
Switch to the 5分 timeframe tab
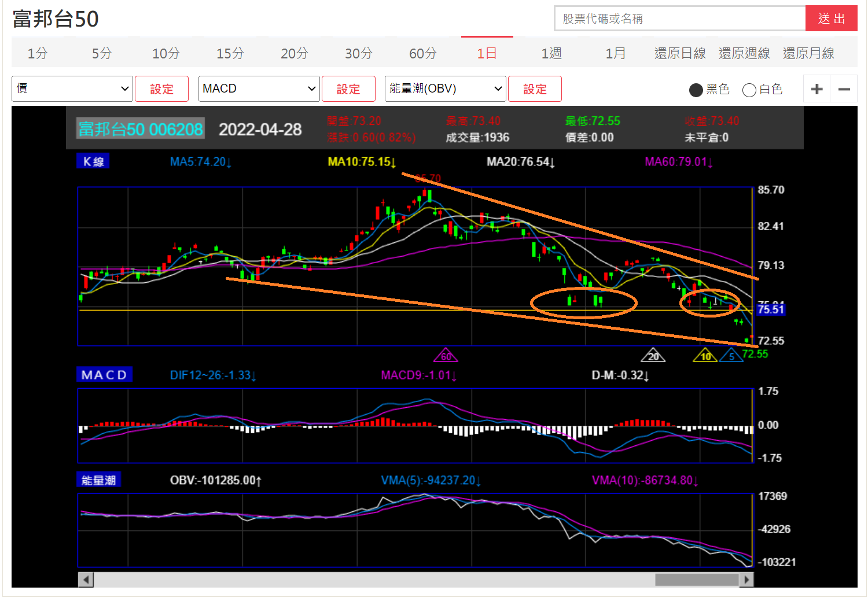[x=102, y=53]
